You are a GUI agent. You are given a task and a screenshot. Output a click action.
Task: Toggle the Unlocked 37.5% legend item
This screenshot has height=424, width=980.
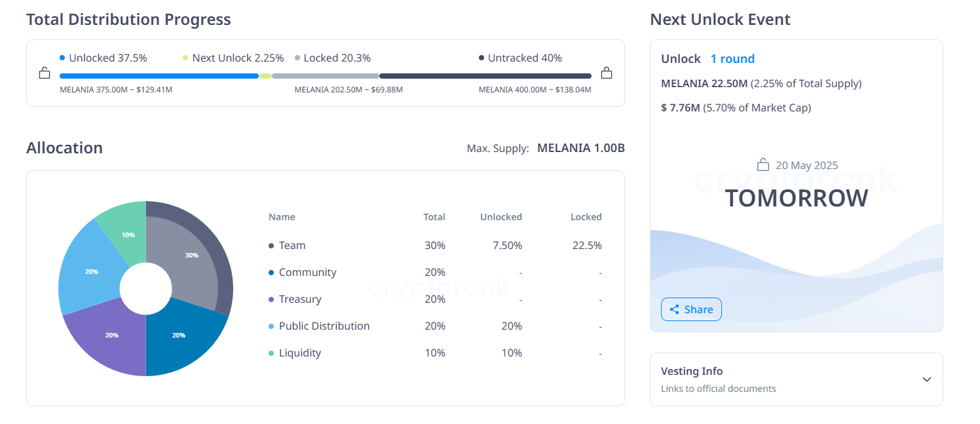[104, 58]
